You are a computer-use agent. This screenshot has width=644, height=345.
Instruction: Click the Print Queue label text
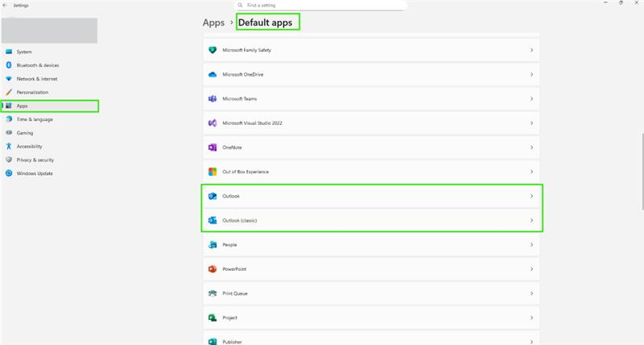(x=235, y=293)
